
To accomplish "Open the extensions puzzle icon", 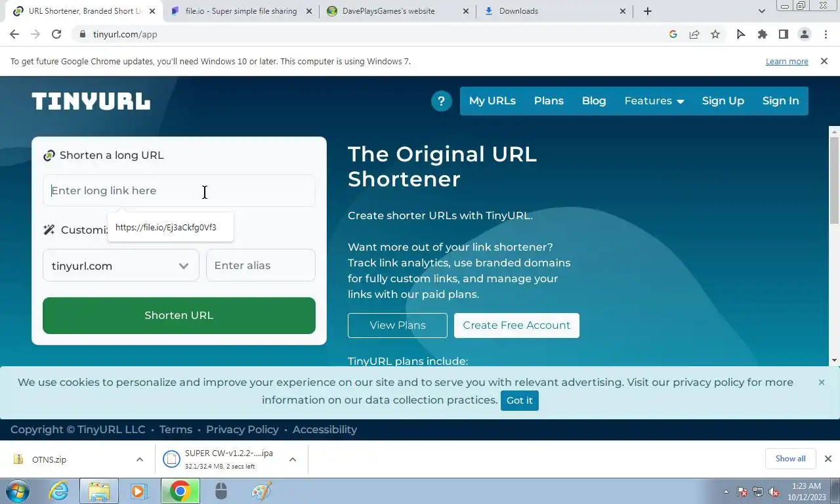I will point(762,34).
